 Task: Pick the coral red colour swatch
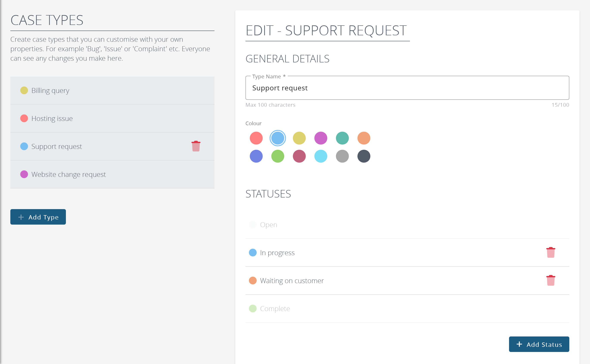(256, 138)
